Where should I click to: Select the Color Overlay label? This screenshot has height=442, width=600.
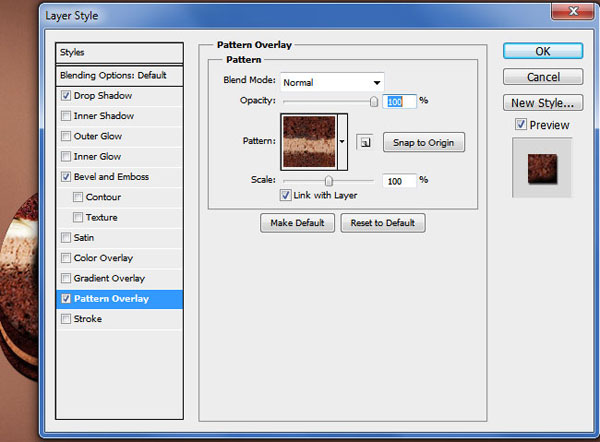103,258
